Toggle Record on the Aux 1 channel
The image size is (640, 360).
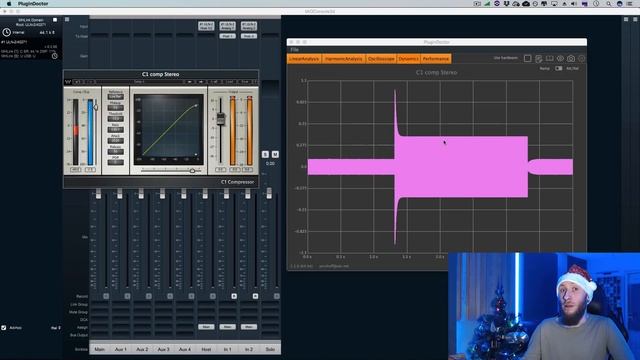click(x=127, y=296)
